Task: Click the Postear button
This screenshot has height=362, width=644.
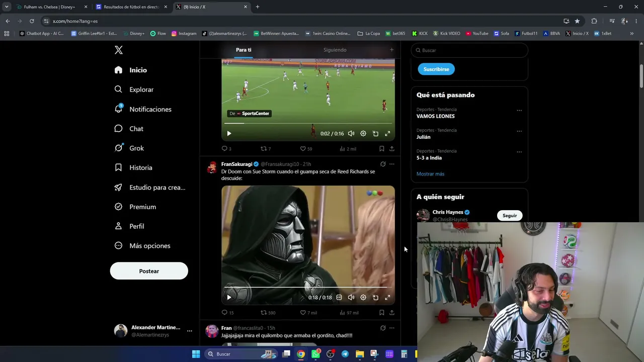Action: coord(149,271)
